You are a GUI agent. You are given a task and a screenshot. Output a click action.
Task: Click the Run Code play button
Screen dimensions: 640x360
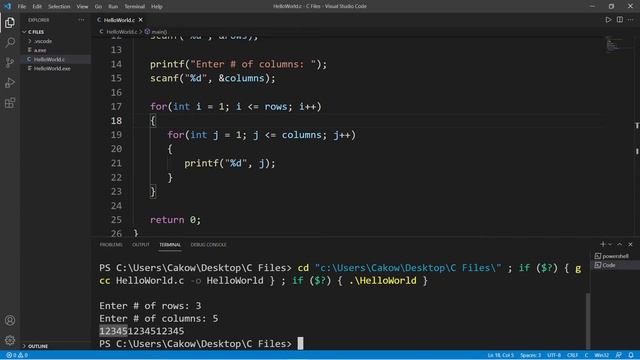(x=608, y=20)
